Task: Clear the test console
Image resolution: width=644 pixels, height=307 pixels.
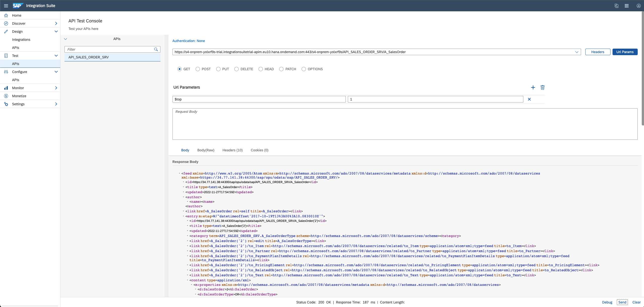Action: (636, 302)
